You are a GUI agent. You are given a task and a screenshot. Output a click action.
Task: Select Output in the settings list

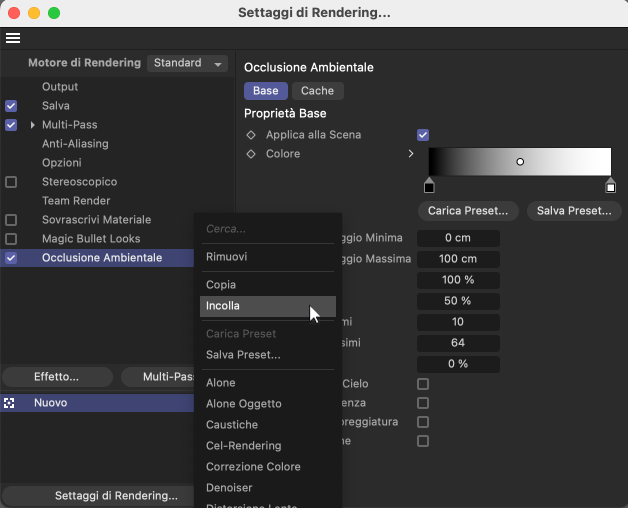[60, 87]
